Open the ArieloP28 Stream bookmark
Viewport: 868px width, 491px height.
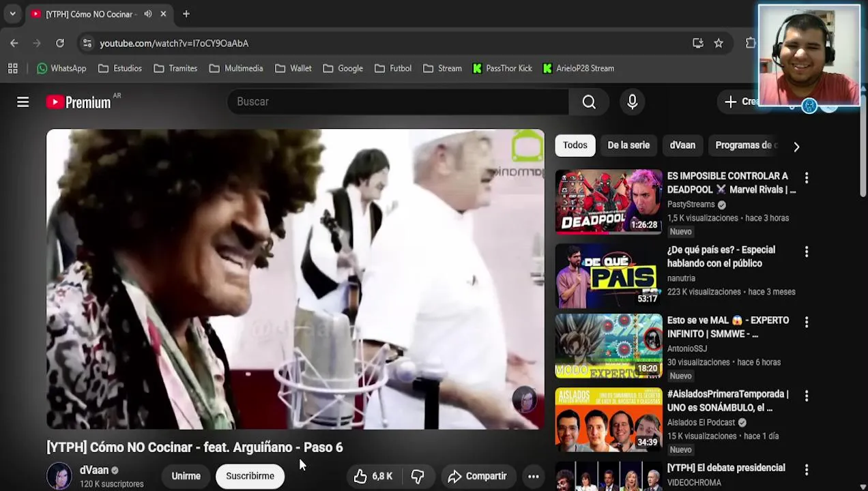pyautogui.click(x=579, y=68)
